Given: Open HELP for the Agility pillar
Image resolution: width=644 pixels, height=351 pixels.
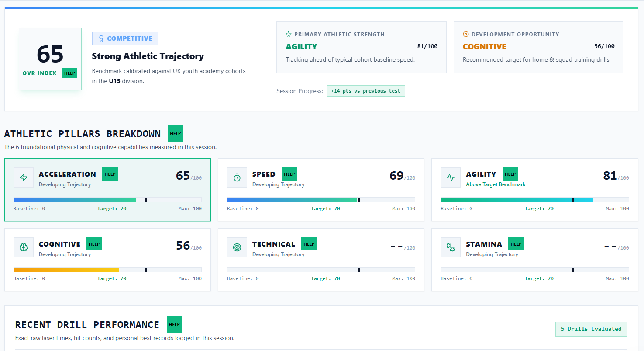Looking at the screenshot, I should point(510,174).
